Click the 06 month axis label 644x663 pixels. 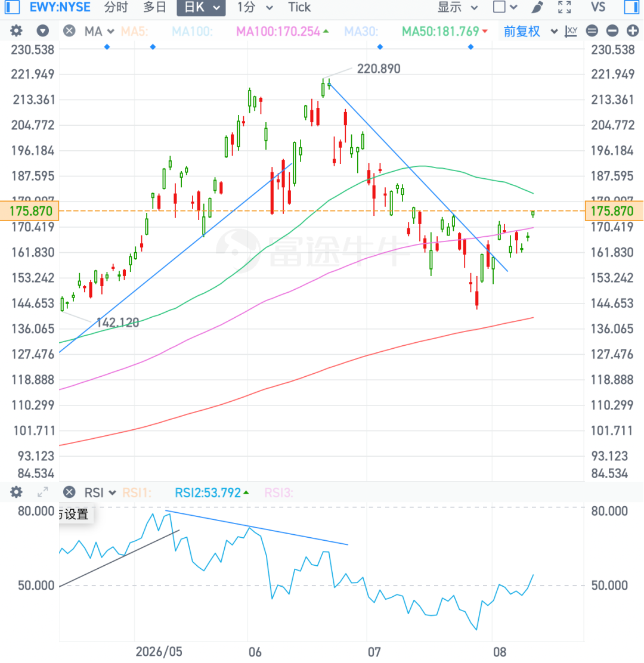255,652
